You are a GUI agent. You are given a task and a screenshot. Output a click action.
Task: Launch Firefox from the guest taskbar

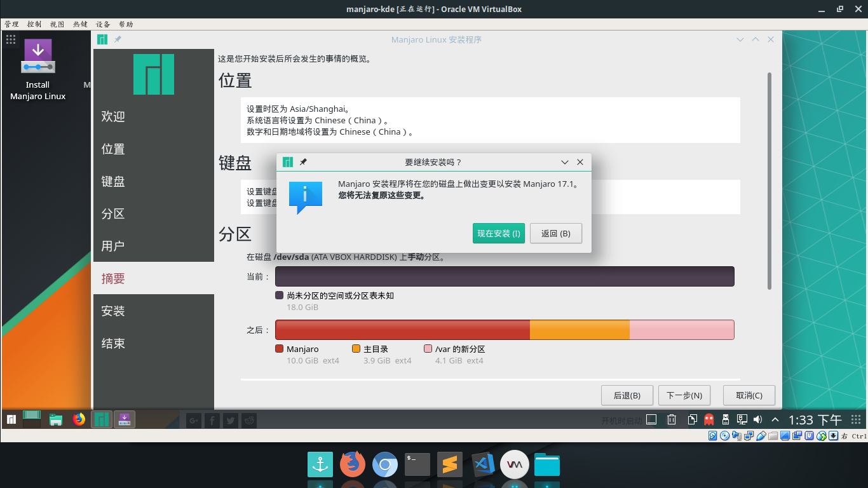79,419
